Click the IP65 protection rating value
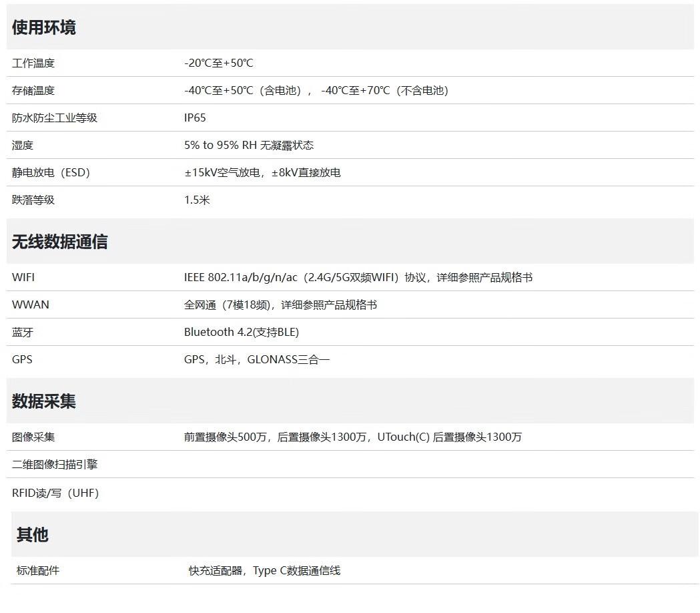 coord(195,118)
